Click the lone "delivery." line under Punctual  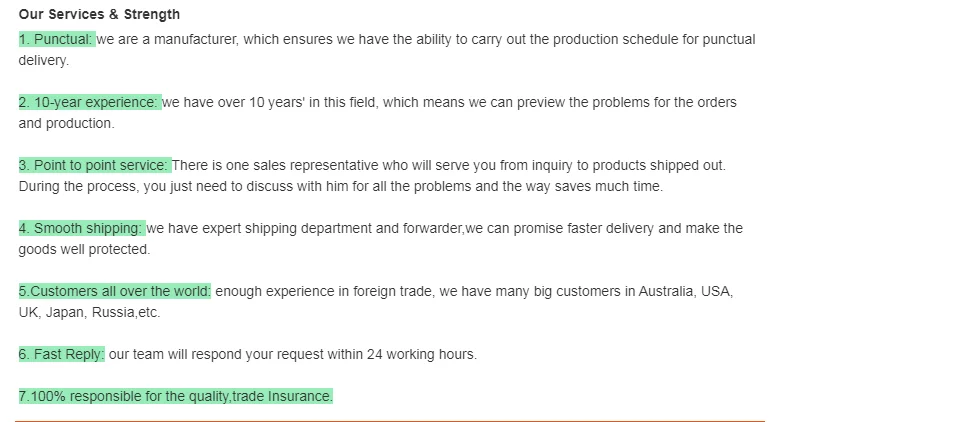click(x=44, y=61)
